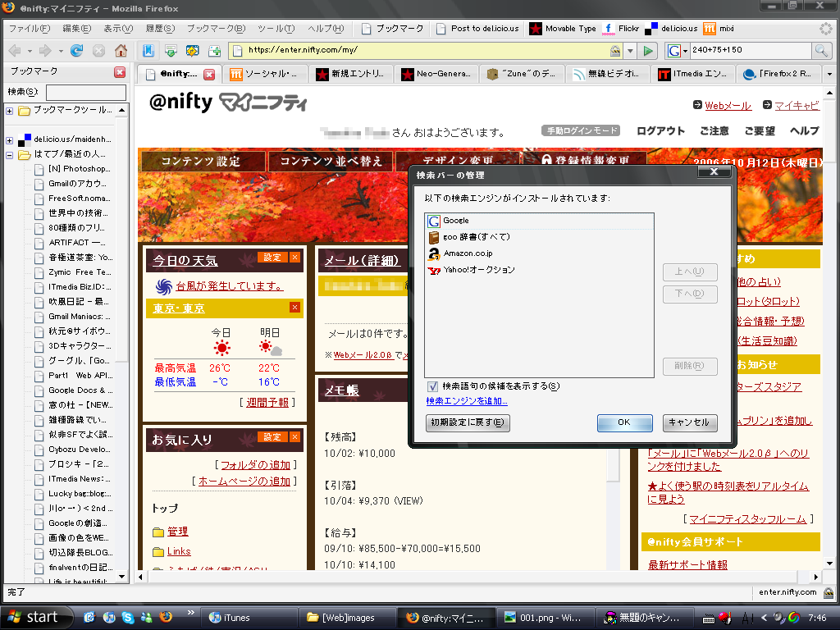Image resolution: width=840 pixels, height=630 pixels.
Task: Close the 東京・東京 weather widget
Action: [x=294, y=308]
